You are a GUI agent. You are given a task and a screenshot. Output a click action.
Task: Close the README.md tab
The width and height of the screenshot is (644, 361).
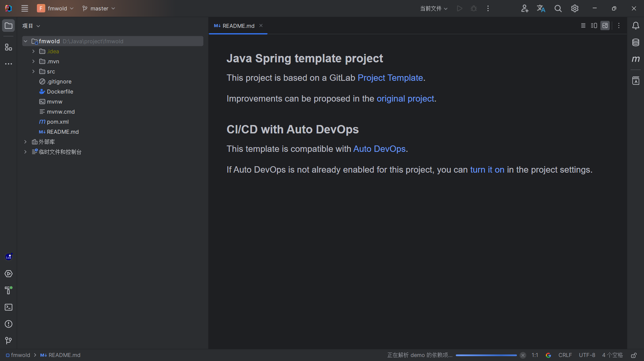point(261,26)
